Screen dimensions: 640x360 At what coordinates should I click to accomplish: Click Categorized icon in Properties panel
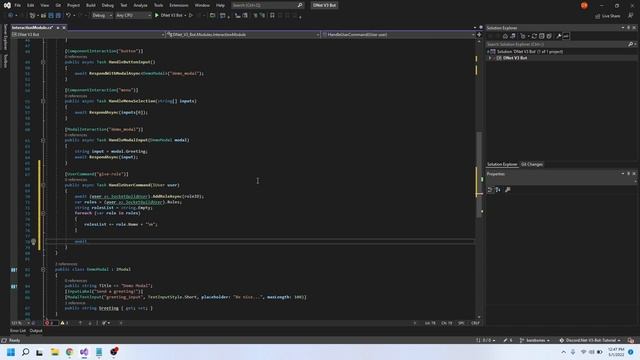click(x=490, y=190)
